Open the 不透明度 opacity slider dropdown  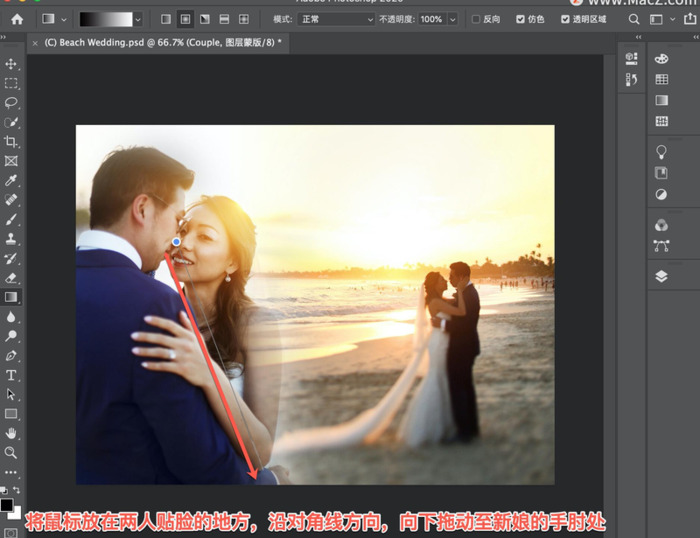click(x=453, y=19)
